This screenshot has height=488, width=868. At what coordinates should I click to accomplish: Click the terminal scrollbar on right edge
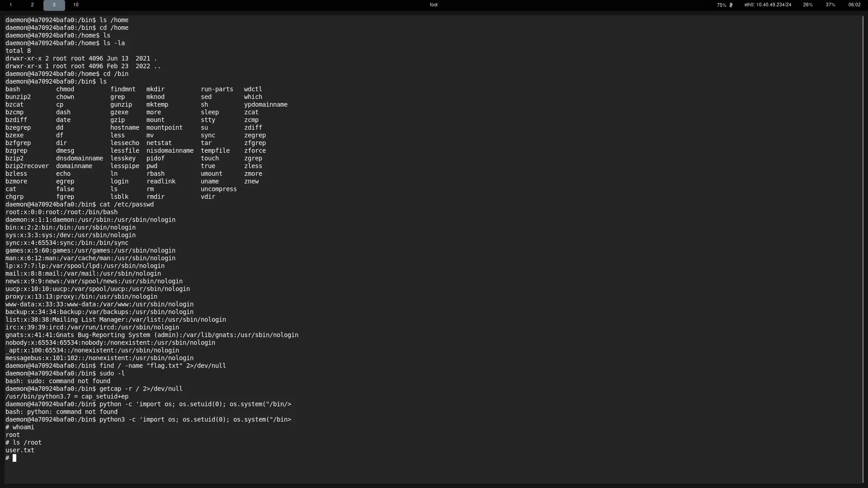click(x=863, y=249)
